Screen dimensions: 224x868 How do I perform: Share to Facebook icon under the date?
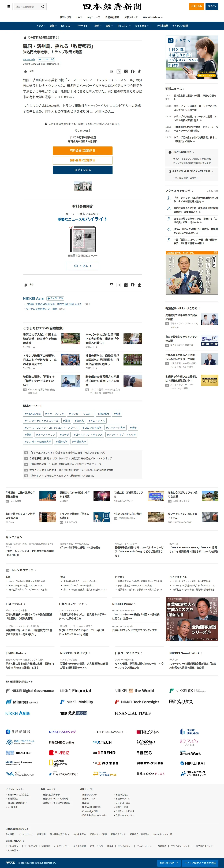click(133, 71)
